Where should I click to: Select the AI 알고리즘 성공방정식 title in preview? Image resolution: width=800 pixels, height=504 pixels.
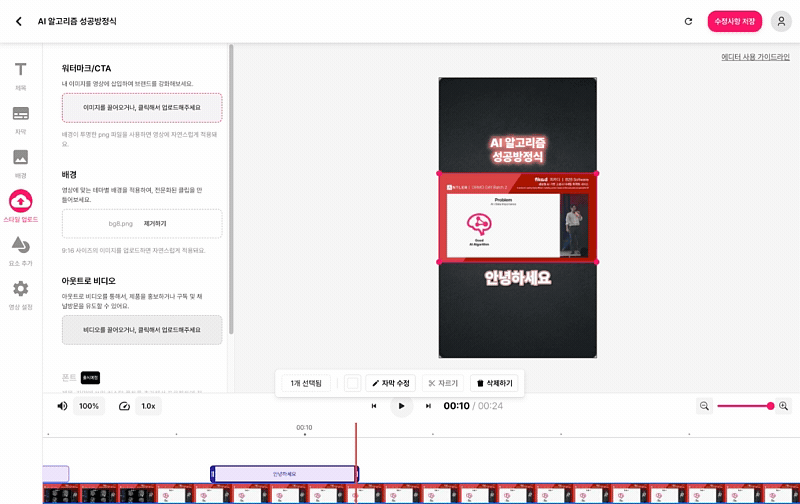517,149
